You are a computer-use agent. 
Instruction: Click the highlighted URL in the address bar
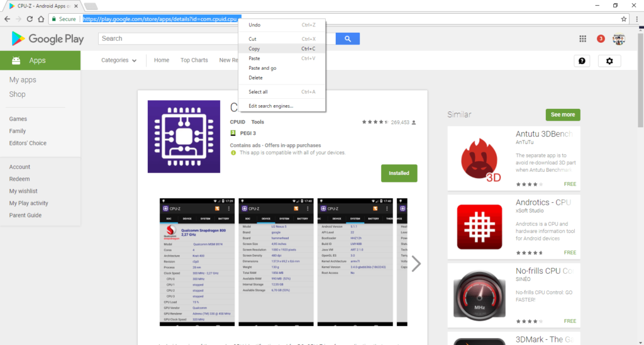click(162, 19)
